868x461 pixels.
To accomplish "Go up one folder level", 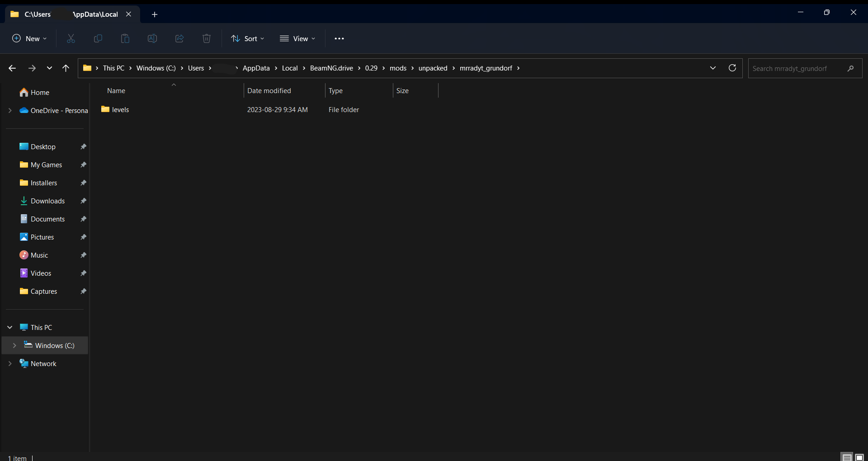I will [66, 68].
